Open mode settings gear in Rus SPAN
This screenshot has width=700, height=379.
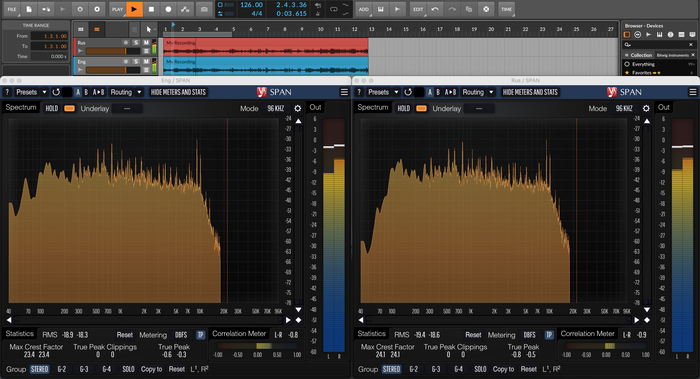tap(646, 108)
